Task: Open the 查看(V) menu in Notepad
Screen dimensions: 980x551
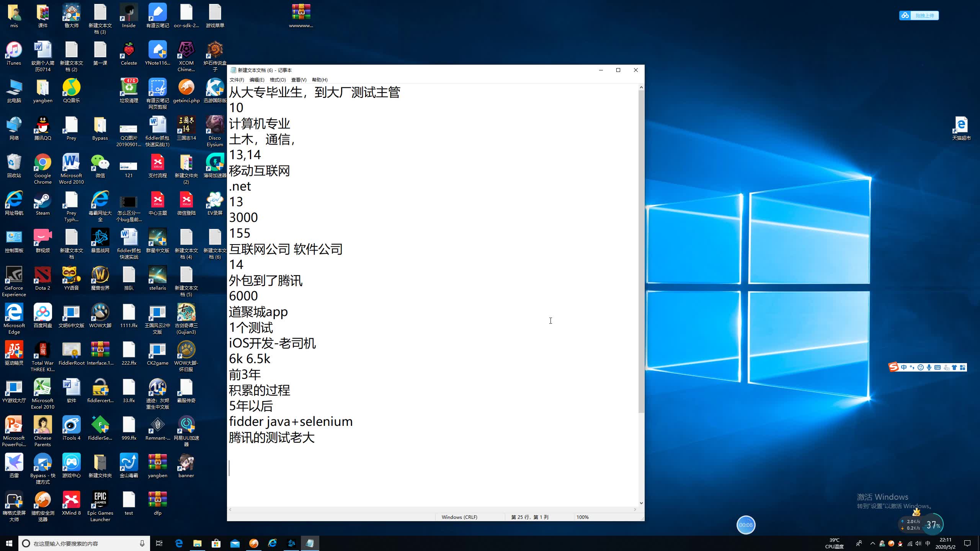Action: pyautogui.click(x=299, y=80)
